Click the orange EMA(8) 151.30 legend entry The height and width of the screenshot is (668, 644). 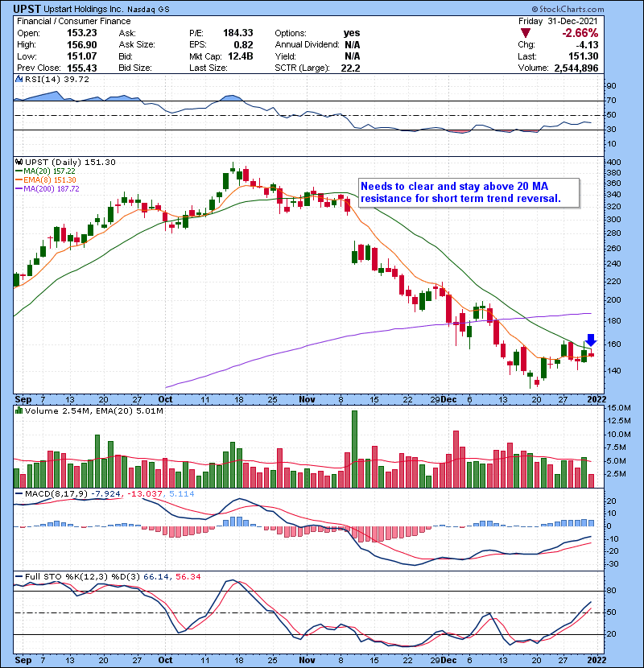tap(46, 179)
